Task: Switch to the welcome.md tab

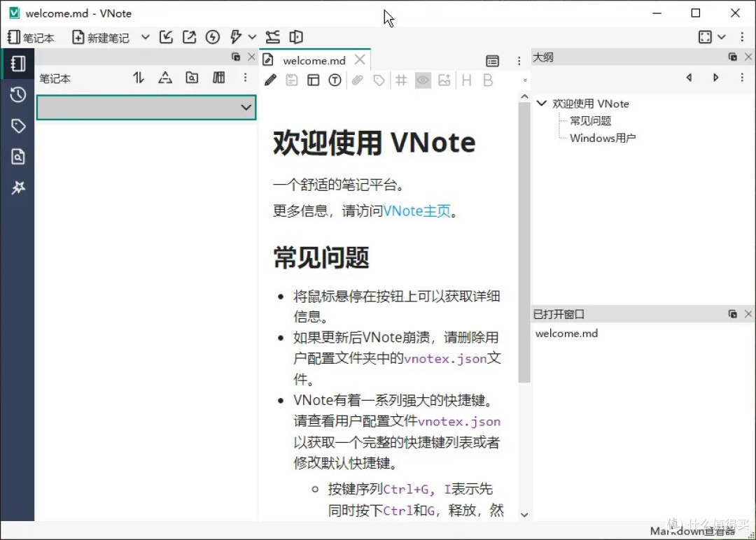Action: [314, 59]
